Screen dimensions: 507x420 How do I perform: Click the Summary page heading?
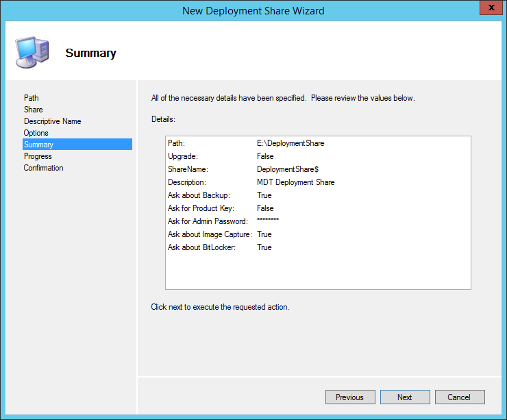(90, 53)
